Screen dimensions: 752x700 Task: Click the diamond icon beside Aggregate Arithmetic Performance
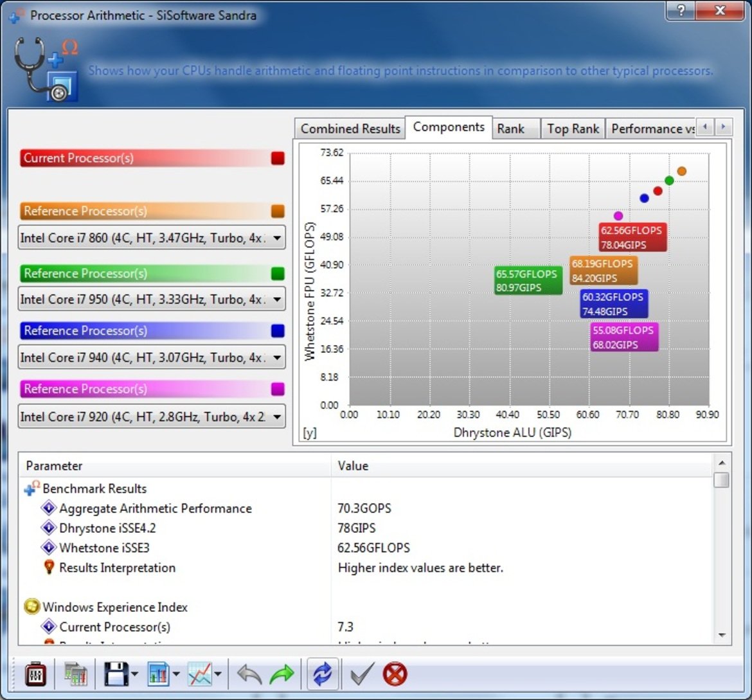(48, 508)
